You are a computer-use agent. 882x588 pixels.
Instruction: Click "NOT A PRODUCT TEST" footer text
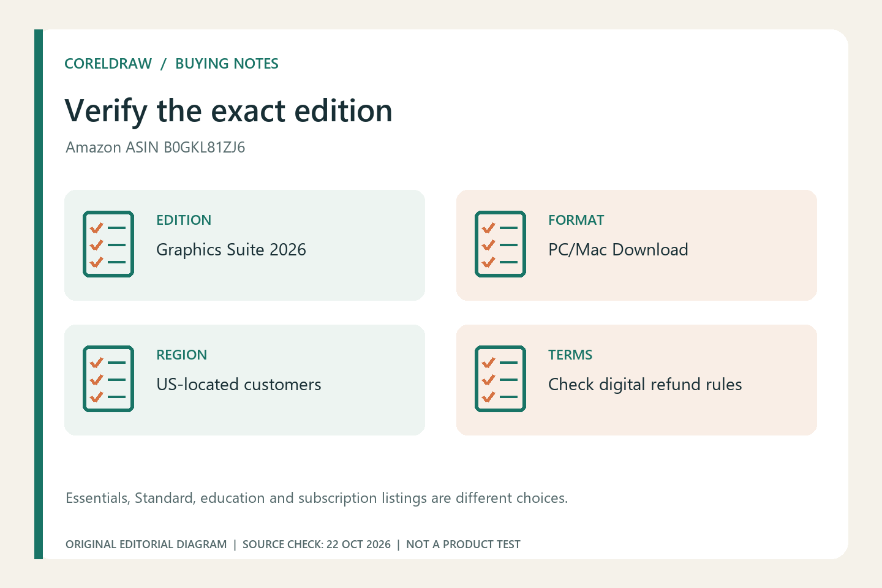point(463,545)
